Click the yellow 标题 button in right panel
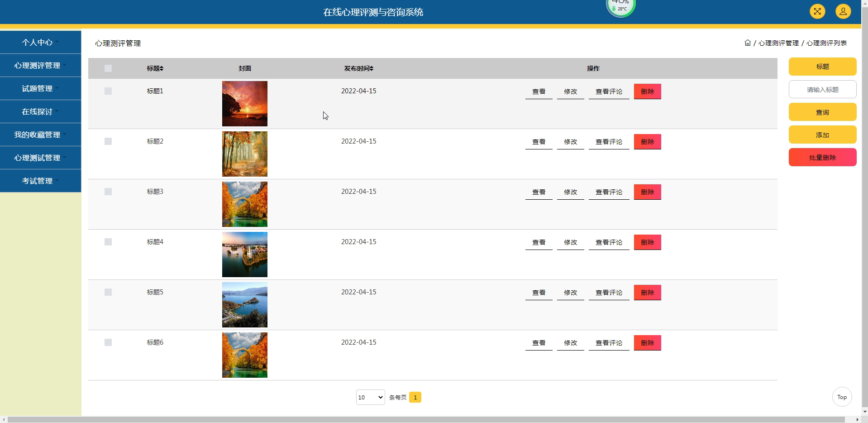The width and height of the screenshot is (868, 423). point(822,67)
